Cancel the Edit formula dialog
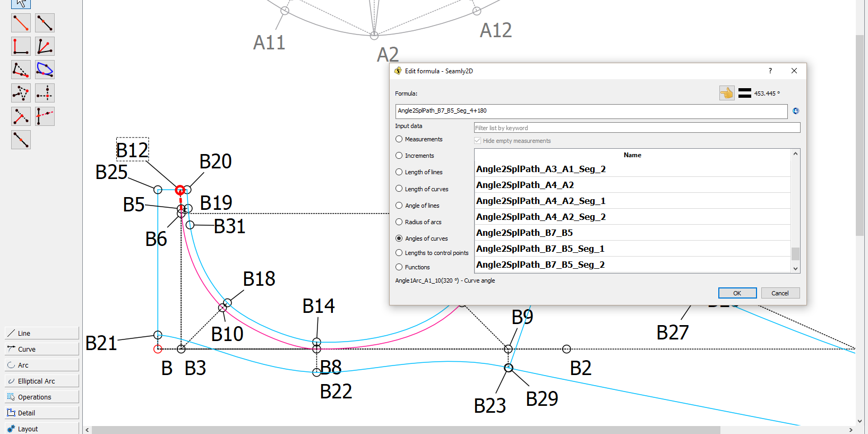868x434 pixels. (x=780, y=293)
